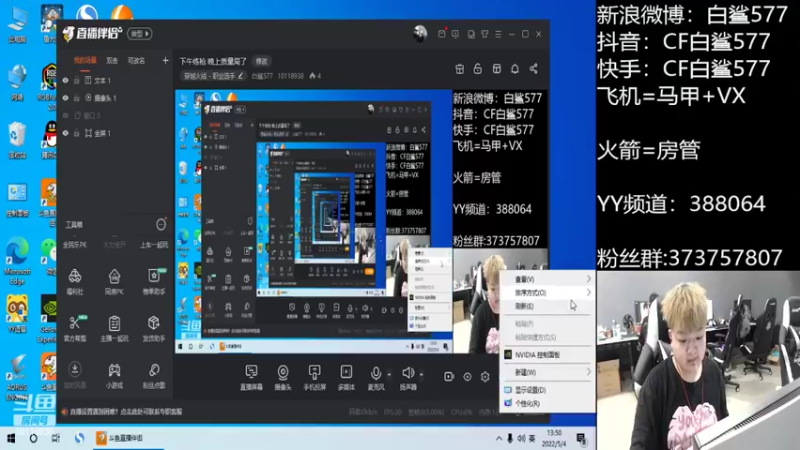Select the 窗口 3 source row
The height and width of the screenshot is (450, 800).
coord(115,116)
